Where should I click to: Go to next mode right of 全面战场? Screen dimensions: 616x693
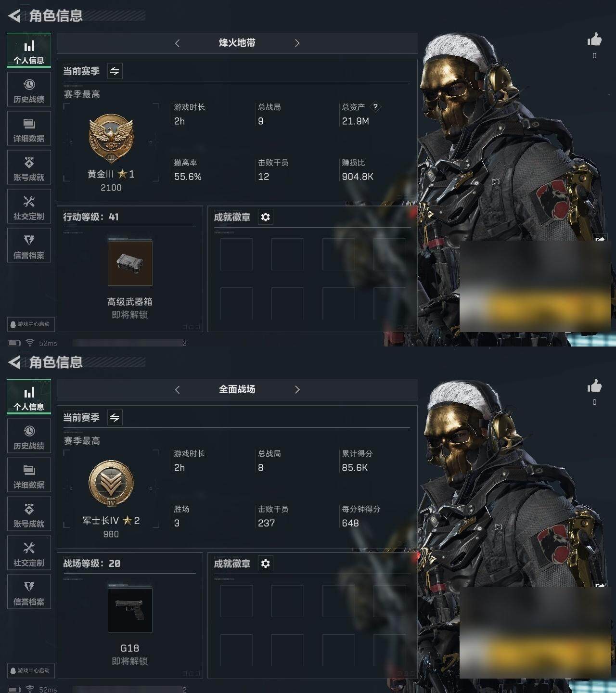297,390
